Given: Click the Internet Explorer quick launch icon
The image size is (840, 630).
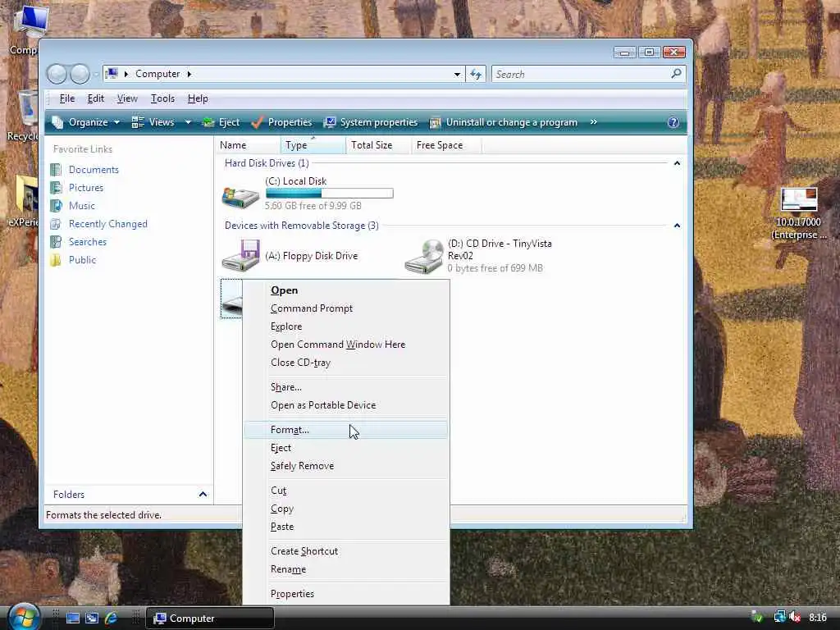Looking at the screenshot, I should [x=111, y=619].
